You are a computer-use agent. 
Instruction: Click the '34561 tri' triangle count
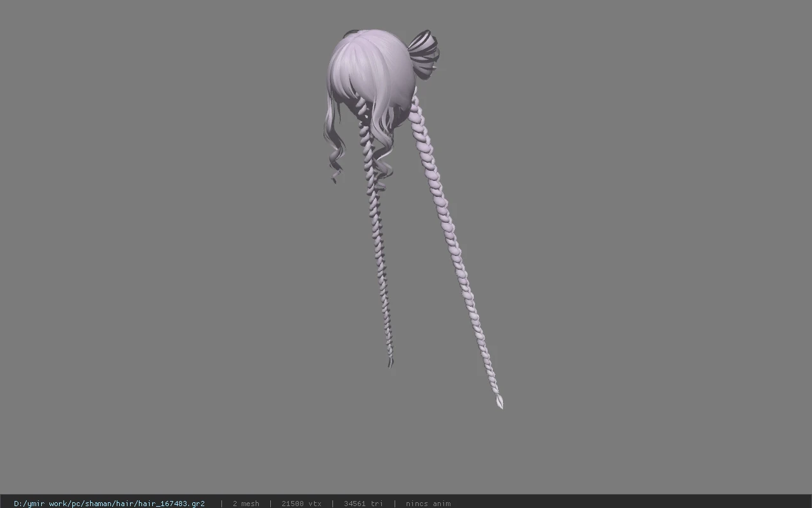pos(363,504)
